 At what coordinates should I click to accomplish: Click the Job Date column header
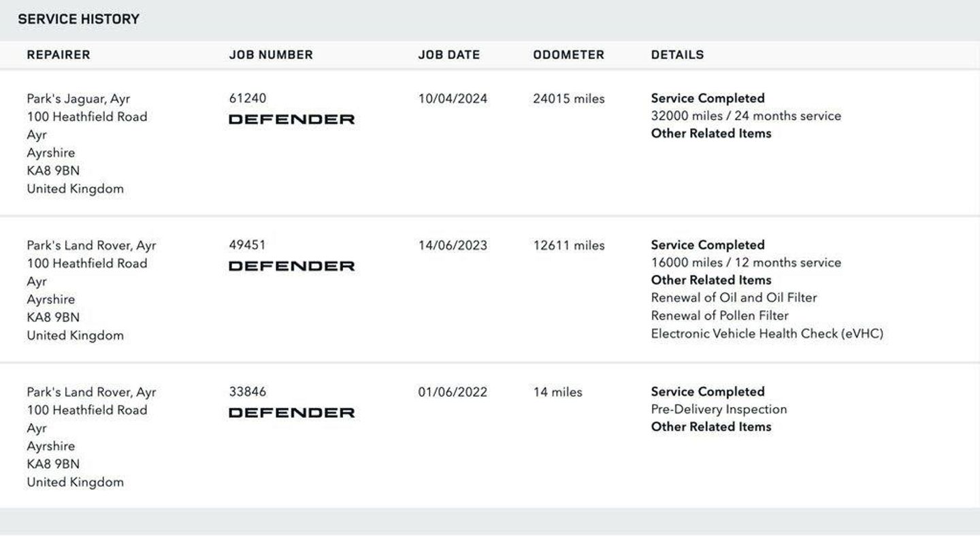[449, 54]
